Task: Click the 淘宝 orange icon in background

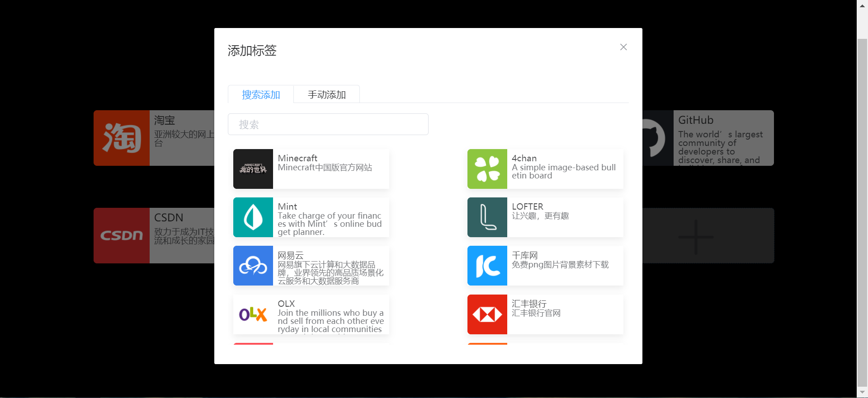Action: (x=122, y=138)
